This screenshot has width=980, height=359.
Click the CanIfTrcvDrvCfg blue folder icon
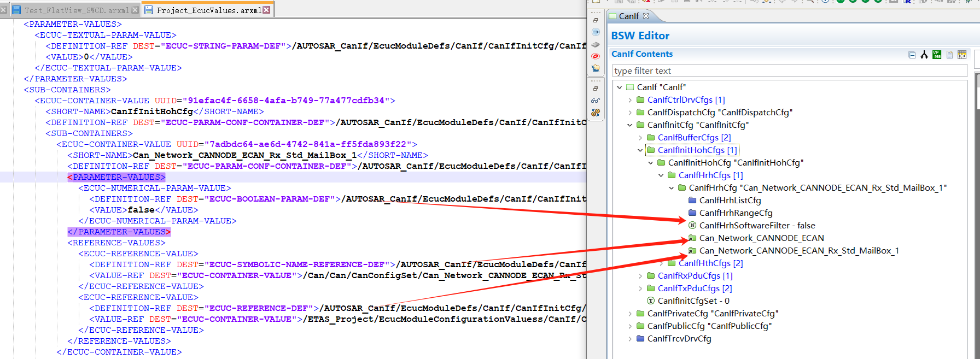640,338
